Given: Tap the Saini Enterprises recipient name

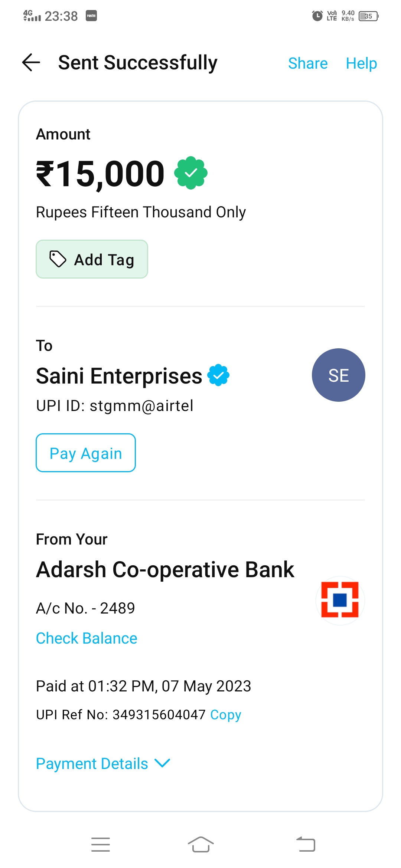Looking at the screenshot, I should point(119,376).
